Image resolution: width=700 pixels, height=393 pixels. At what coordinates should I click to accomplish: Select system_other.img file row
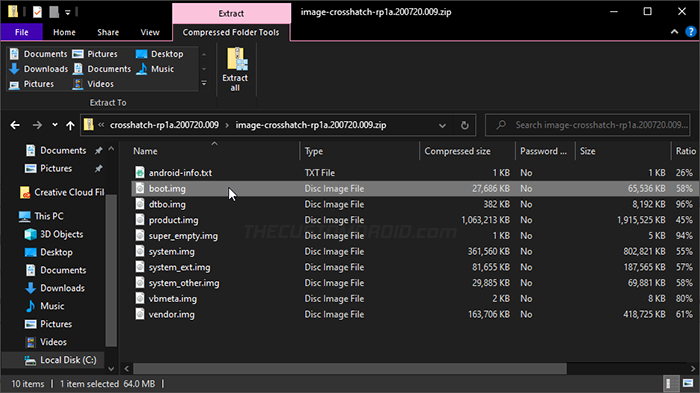coord(415,283)
